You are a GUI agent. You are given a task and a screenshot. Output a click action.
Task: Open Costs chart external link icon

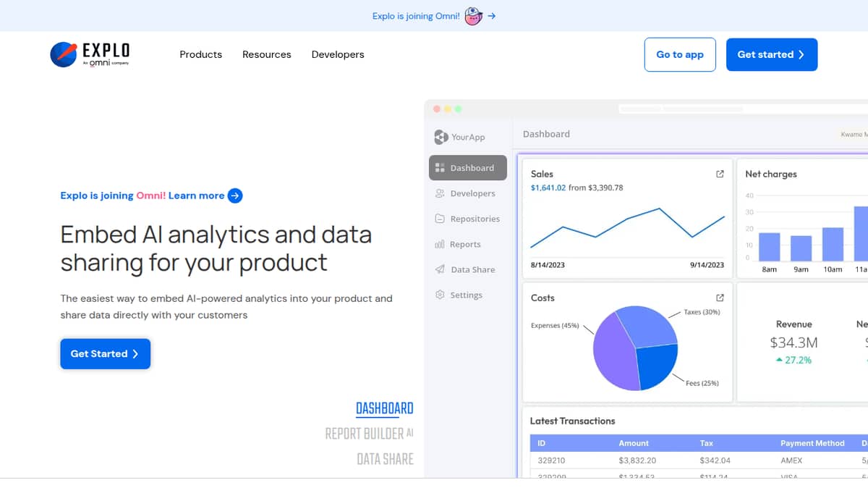[720, 298]
